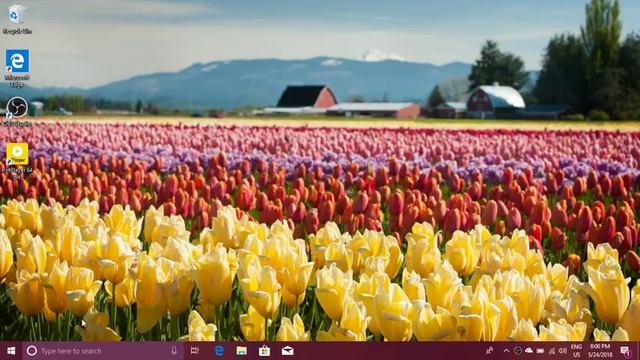
Task: Switch input language via ENG US indicator
Action: tap(576, 351)
